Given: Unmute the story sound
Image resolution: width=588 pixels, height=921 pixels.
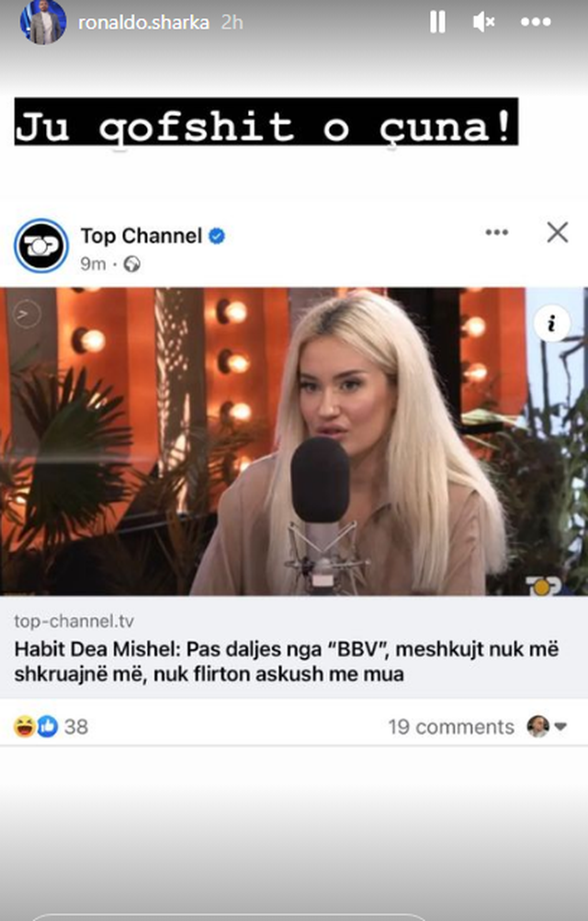Looking at the screenshot, I should (x=483, y=22).
